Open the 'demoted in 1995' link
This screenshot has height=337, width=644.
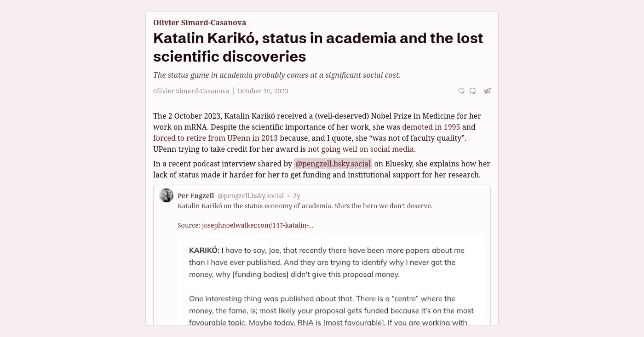(431, 127)
